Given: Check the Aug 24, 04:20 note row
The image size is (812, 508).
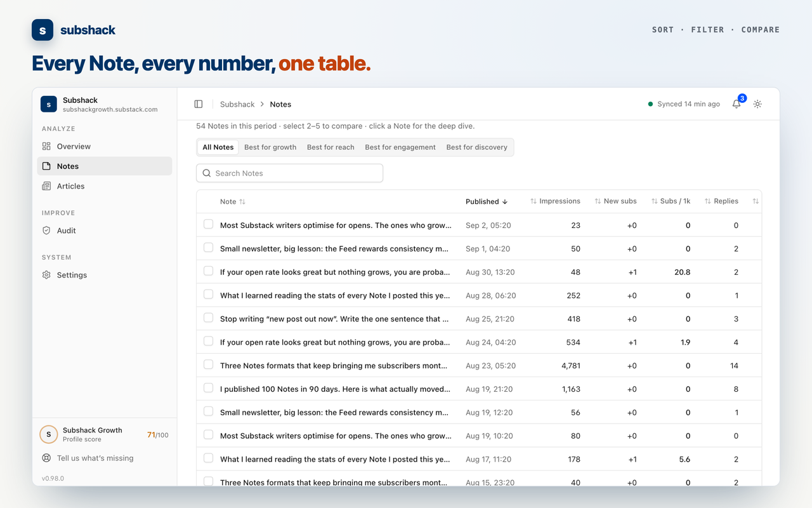Looking at the screenshot, I should point(208,341).
